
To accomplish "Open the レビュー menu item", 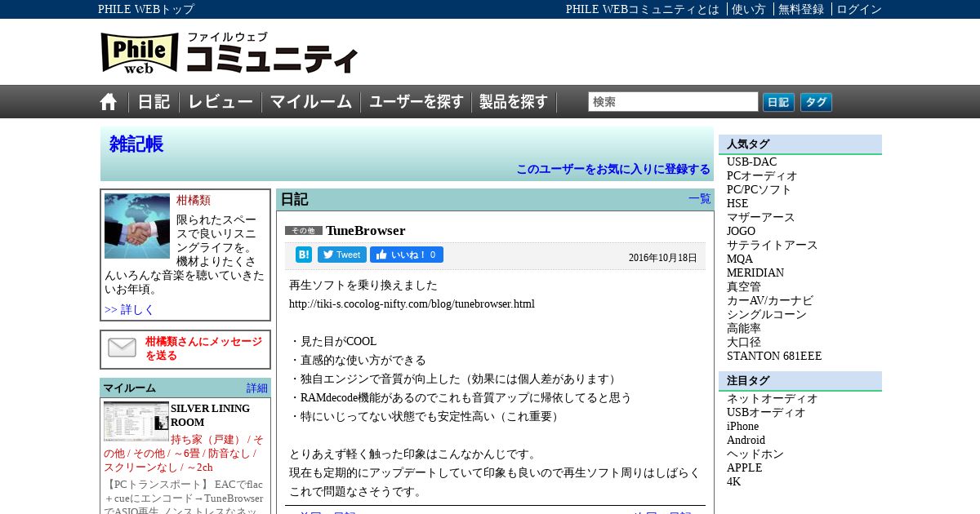I will (x=220, y=102).
